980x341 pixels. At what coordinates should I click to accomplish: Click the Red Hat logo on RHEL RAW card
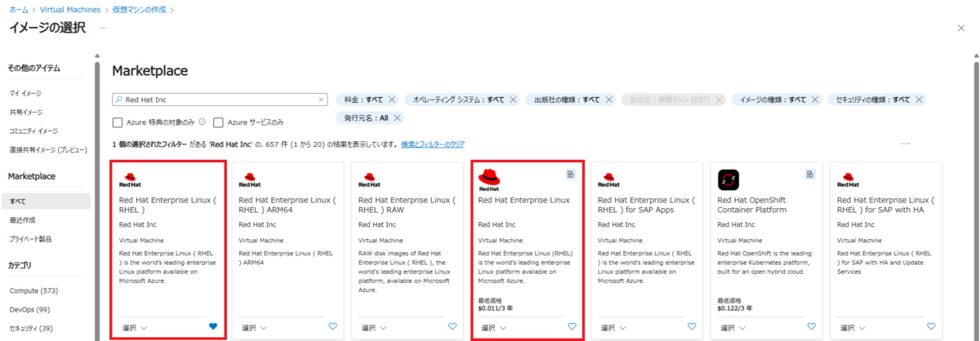[369, 179]
